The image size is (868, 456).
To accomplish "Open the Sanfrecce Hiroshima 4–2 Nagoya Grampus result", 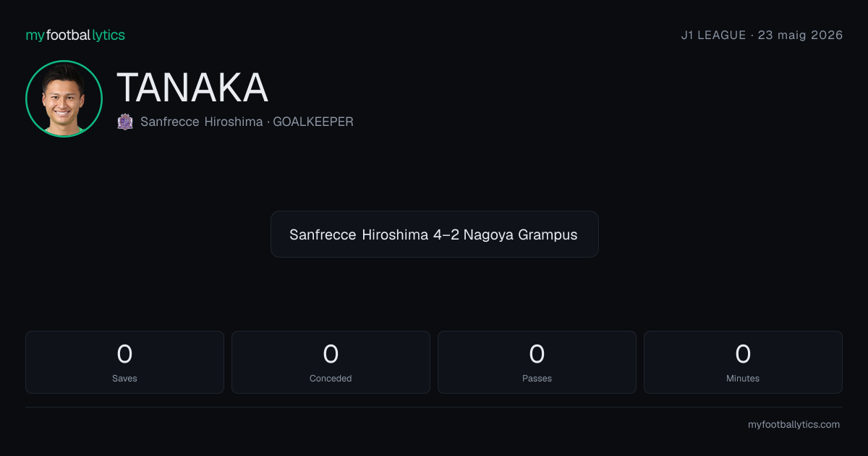I will (x=434, y=235).
